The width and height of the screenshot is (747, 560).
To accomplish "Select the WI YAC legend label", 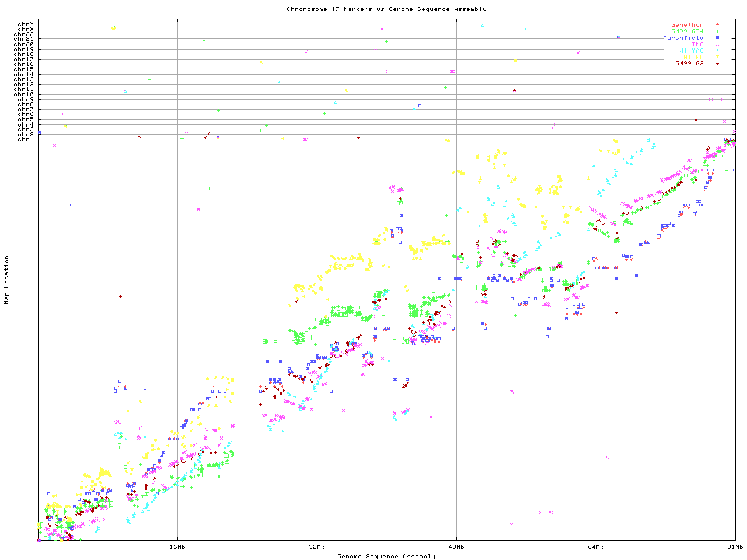I will click(691, 51).
